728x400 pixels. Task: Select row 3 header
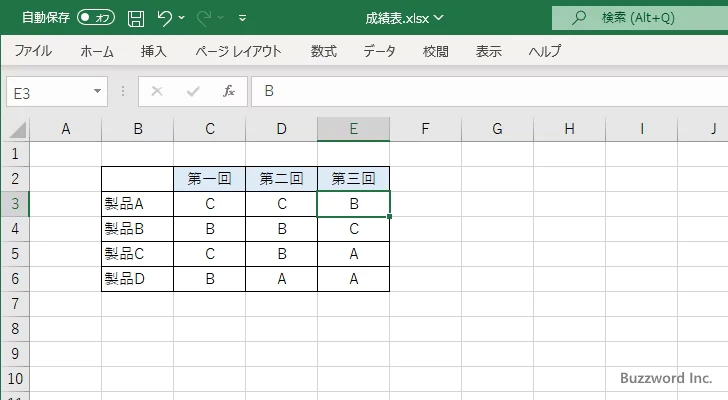15,204
